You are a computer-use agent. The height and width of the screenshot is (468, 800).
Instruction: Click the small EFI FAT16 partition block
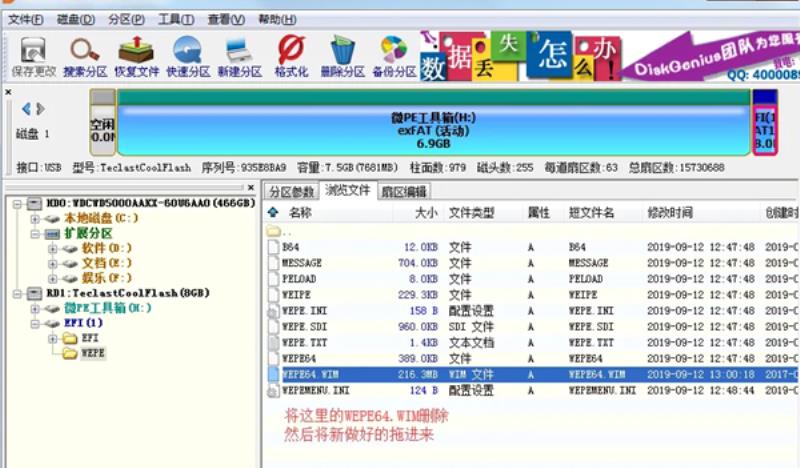(765, 122)
